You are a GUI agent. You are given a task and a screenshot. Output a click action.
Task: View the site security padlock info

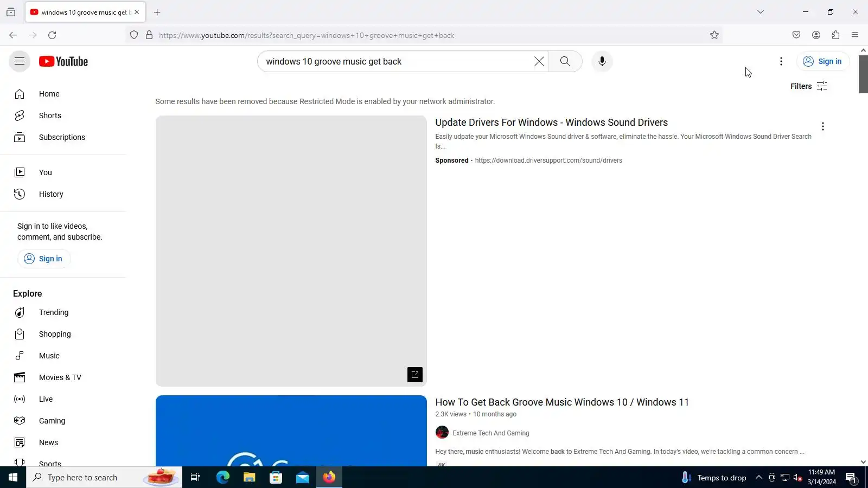[149, 35]
